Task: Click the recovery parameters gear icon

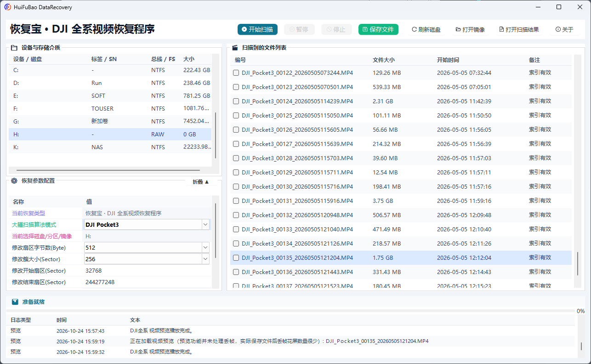Action: (x=14, y=181)
